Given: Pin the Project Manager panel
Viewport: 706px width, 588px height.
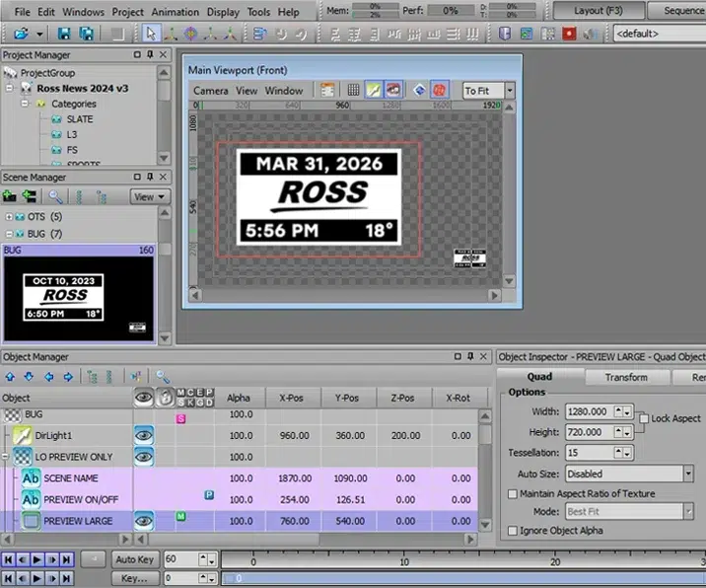Looking at the screenshot, I should tap(151, 54).
